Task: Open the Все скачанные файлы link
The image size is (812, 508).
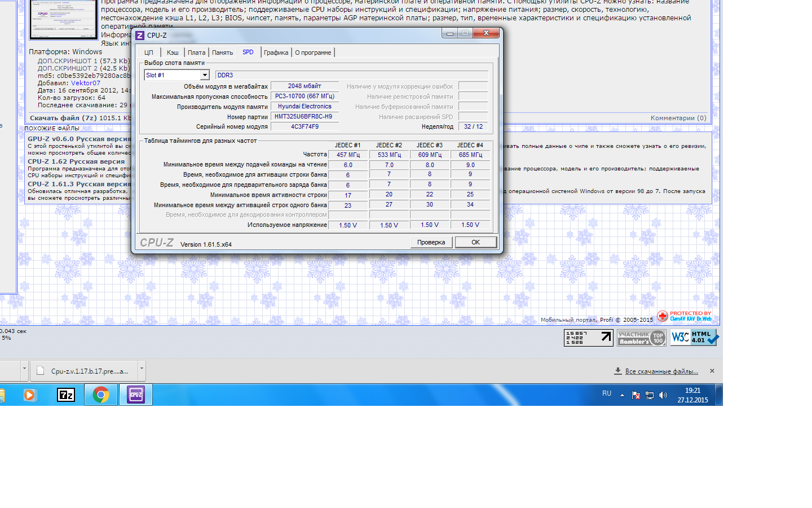Action: pyautogui.click(x=661, y=371)
